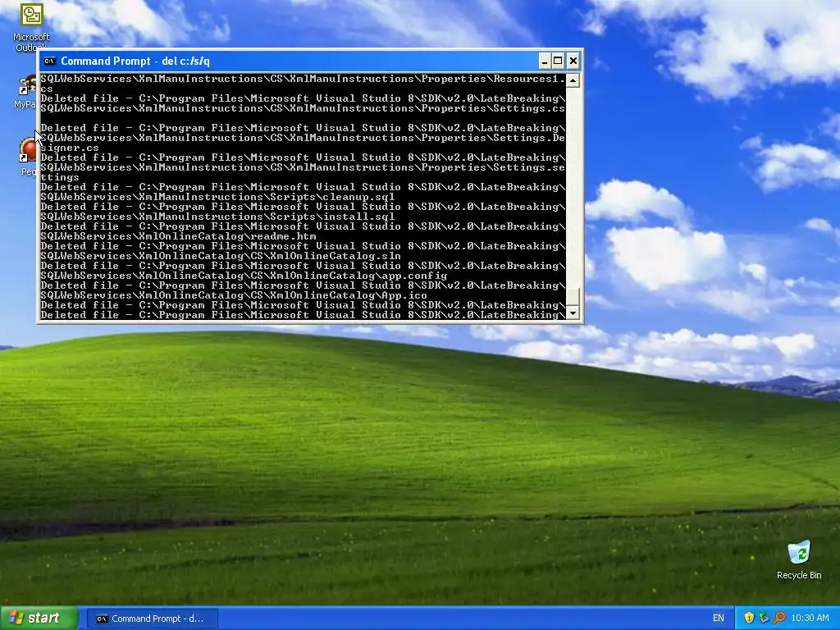Image resolution: width=840 pixels, height=630 pixels.
Task: Click the wrapped line reading ttings
Action: [x=60, y=177]
